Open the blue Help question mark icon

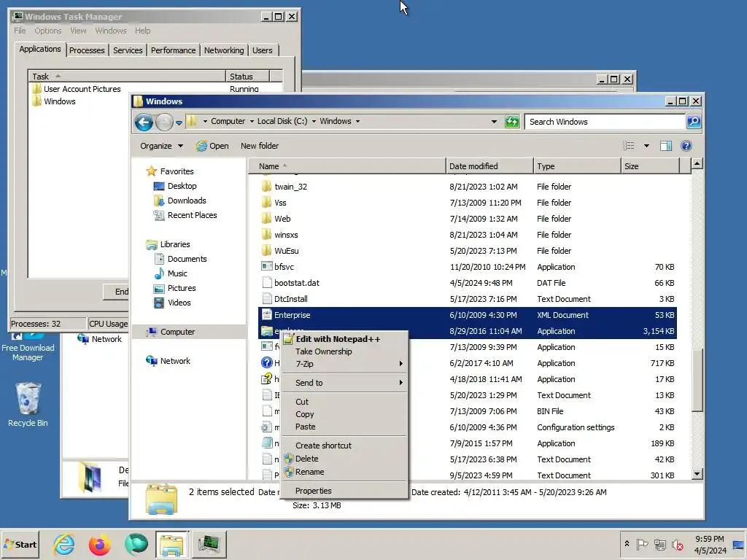(686, 146)
